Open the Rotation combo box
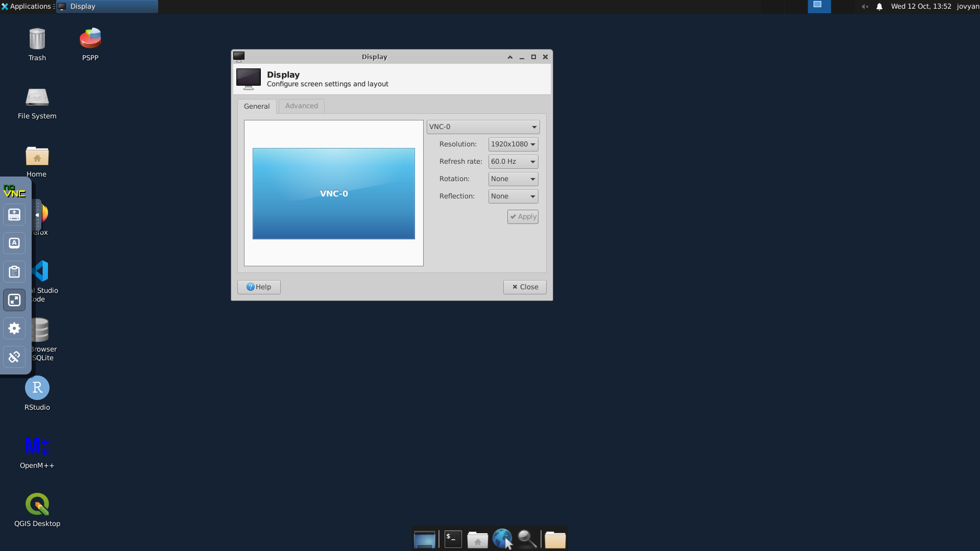980x551 pixels. pos(513,179)
